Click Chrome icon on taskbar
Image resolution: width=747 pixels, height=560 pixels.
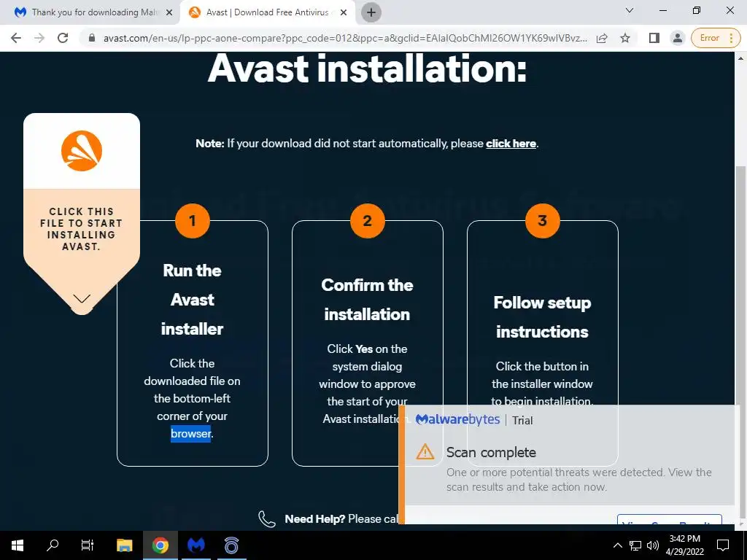point(160,545)
